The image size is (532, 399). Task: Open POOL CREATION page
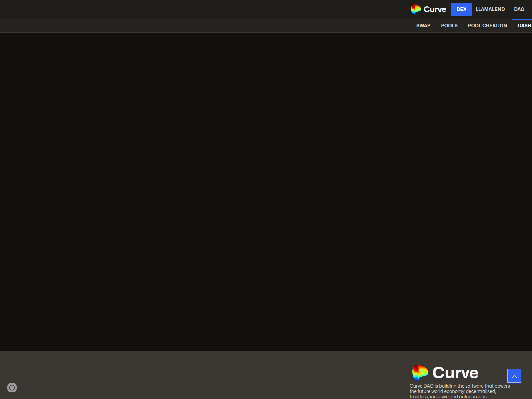point(487,26)
